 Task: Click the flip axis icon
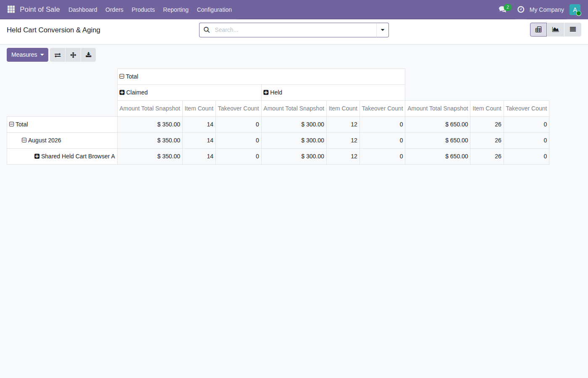tap(58, 55)
